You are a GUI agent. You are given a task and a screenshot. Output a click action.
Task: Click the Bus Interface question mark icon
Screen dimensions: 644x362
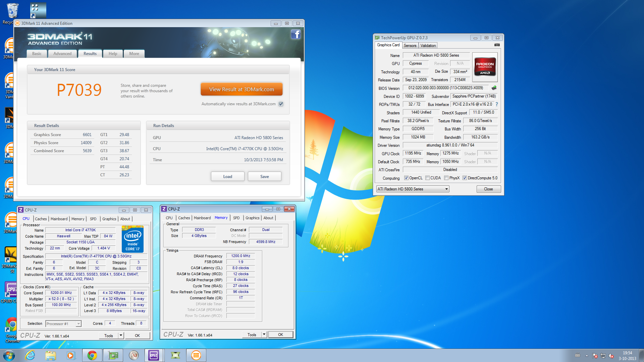[497, 104]
